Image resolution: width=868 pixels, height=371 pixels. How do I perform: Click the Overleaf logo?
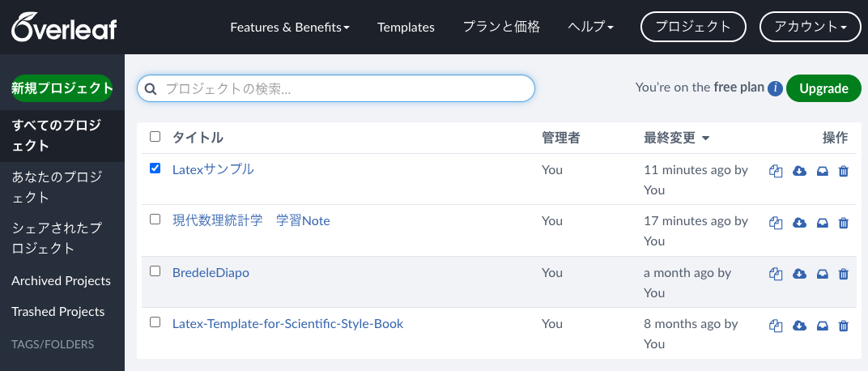point(64,27)
